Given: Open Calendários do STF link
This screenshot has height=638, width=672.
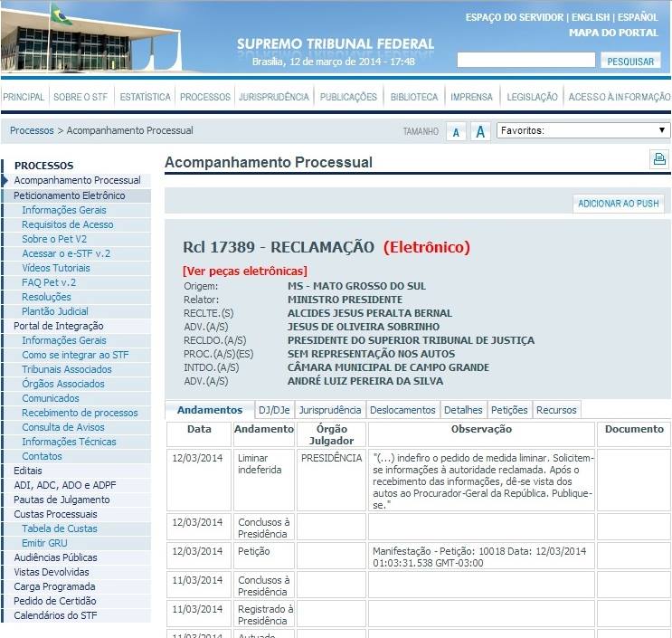Looking at the screenshot, I should pyautogui.click(x=55, y=615).
